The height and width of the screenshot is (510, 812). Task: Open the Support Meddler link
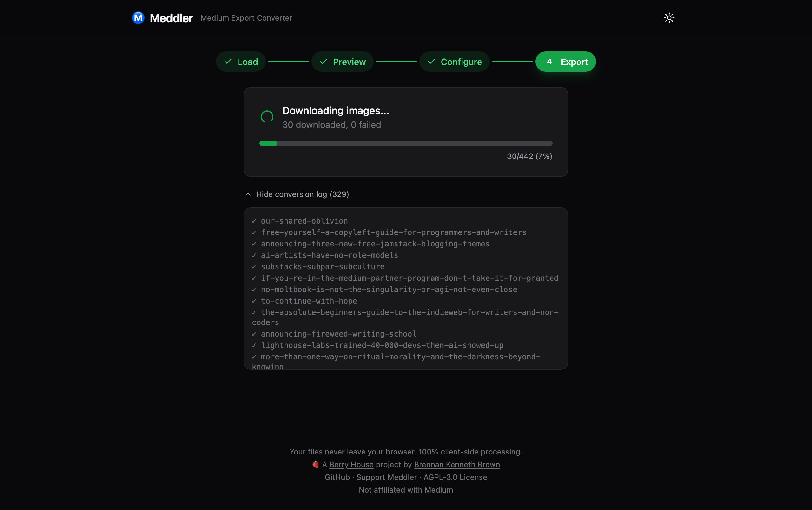tap(386, 477)
